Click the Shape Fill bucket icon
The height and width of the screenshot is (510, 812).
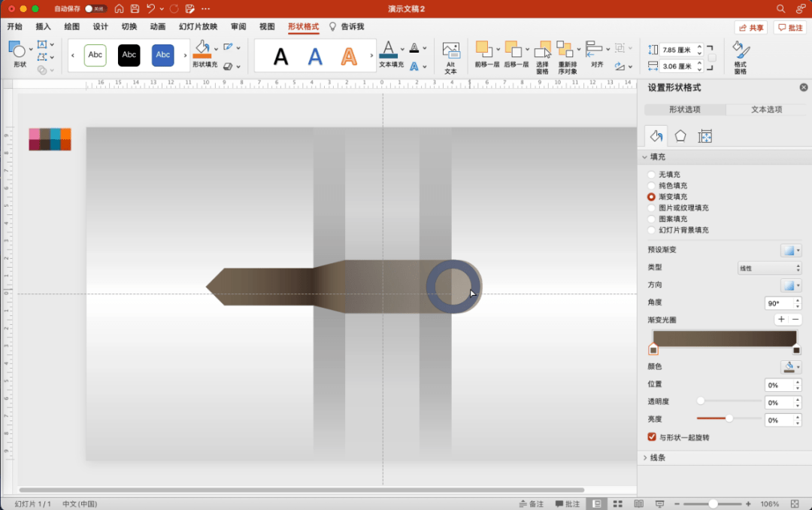(x=201, y=49)
